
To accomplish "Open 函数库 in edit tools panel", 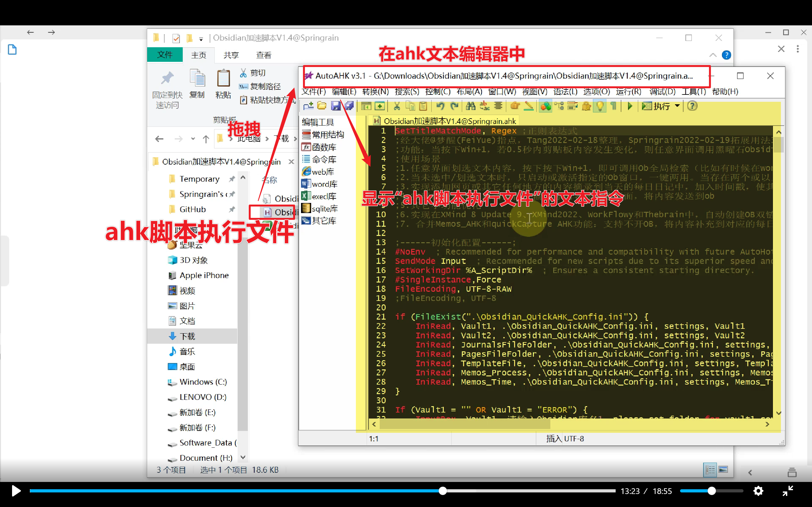I will (319, 147).
